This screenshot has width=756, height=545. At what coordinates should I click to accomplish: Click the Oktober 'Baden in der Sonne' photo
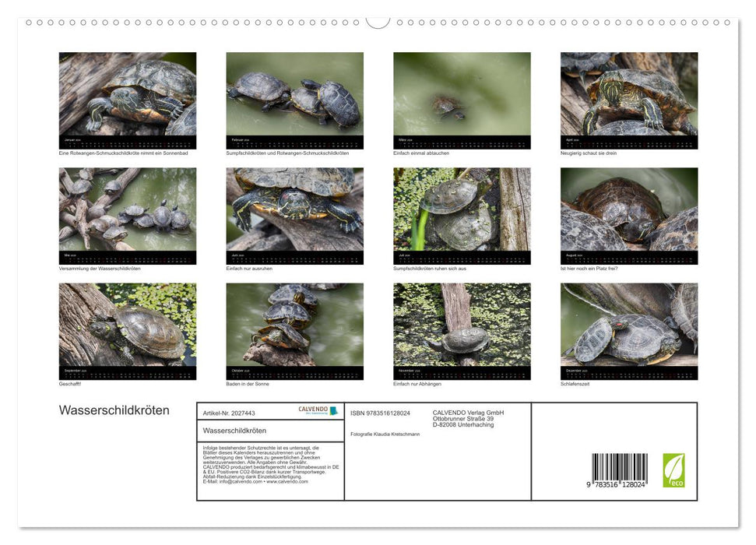click(x=295, y=327)
